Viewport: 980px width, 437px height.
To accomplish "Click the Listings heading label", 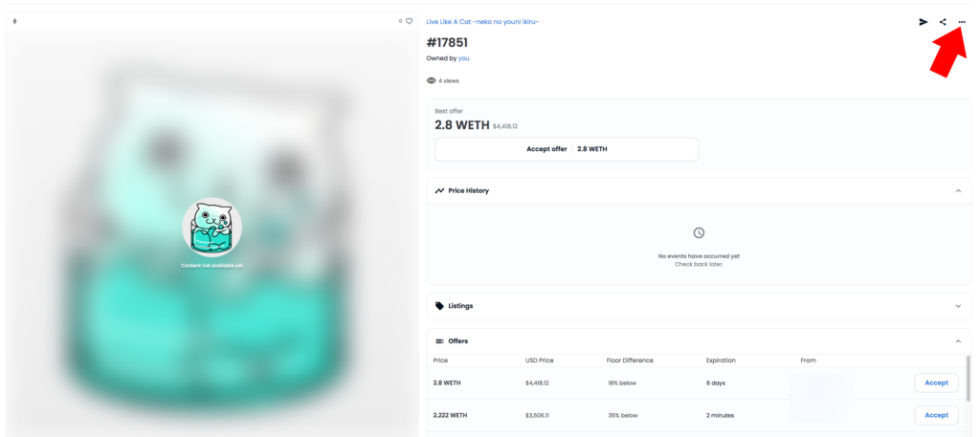I will coord(460,306).
